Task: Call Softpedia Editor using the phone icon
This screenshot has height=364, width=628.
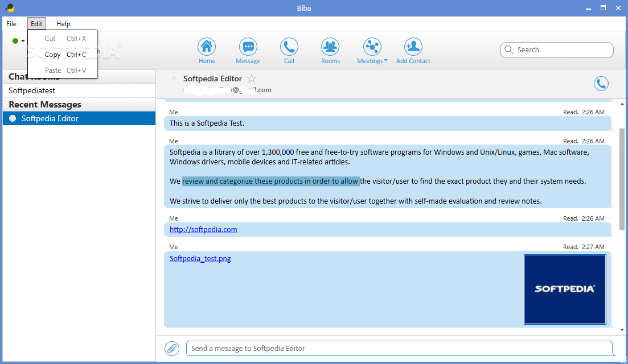Action: pos(601,84)
